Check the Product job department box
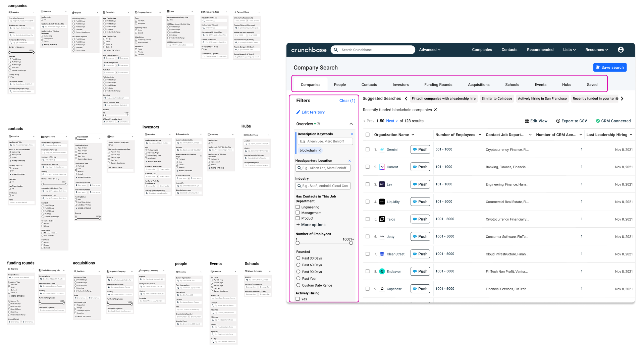Screen dimensions: 644x347 coord(298,218)
